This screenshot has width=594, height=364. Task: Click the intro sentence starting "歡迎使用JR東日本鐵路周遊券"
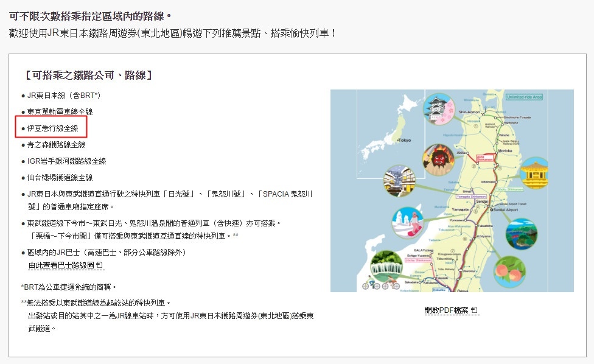click(x=173, y=33)
